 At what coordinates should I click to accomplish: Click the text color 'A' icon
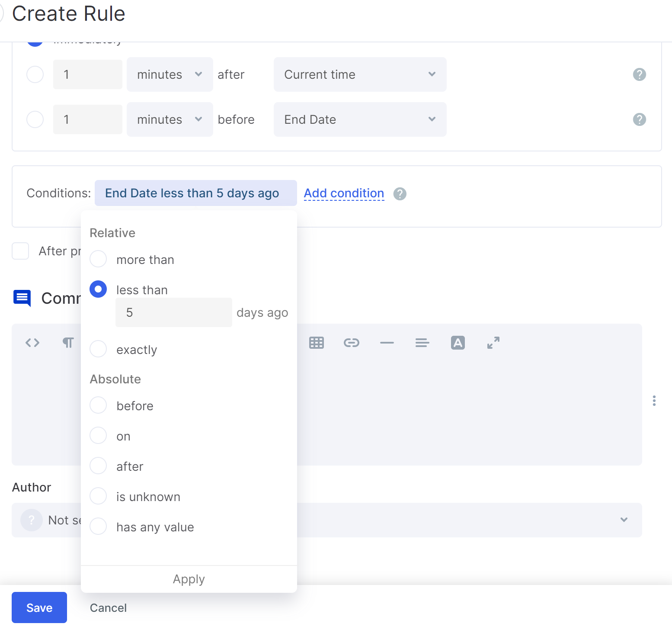coord(458,343)
